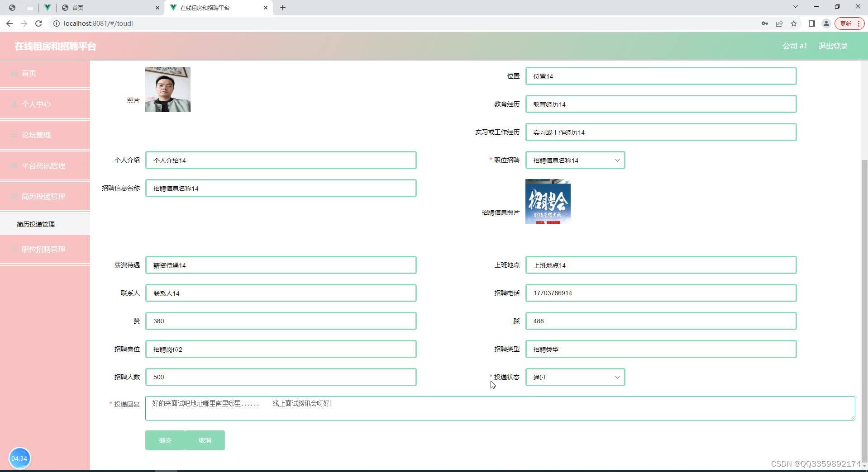Open a new browser tab
Screen dimensions: 868x472
[x=283, y=8]
